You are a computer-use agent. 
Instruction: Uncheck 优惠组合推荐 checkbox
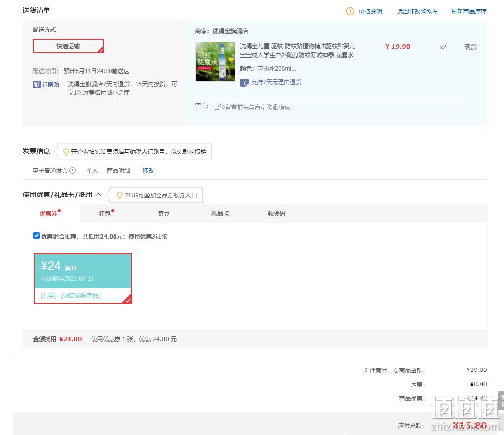click(36, 235)
